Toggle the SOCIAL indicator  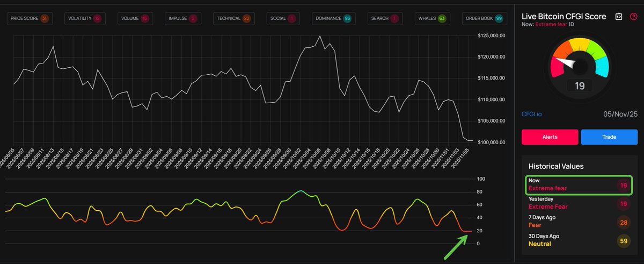click(283, 18)
